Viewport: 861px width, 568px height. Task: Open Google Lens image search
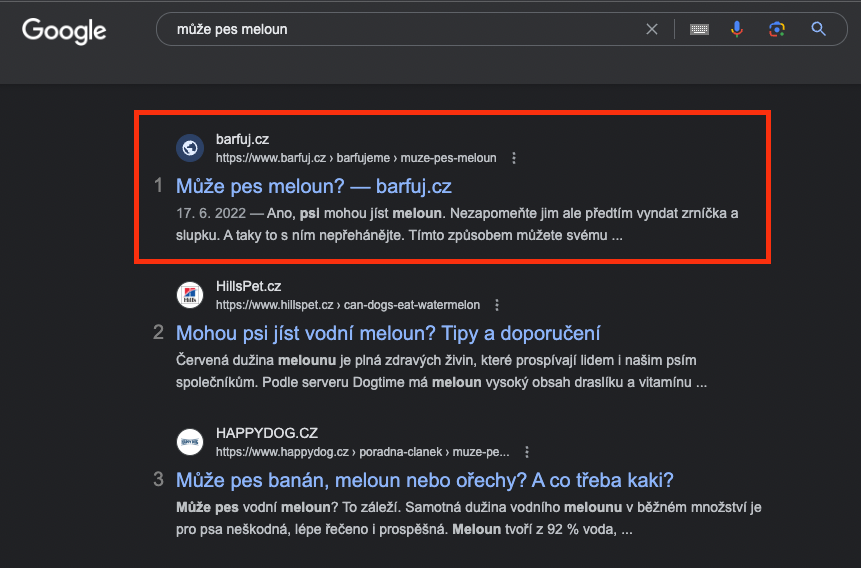(776, 29)
